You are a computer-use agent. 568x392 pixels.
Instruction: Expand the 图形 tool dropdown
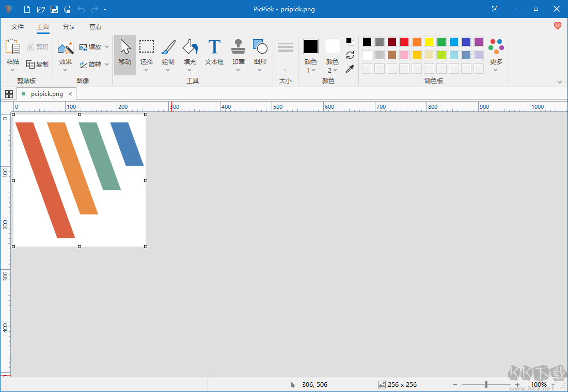pyautogui.click(x=260, y=70)
